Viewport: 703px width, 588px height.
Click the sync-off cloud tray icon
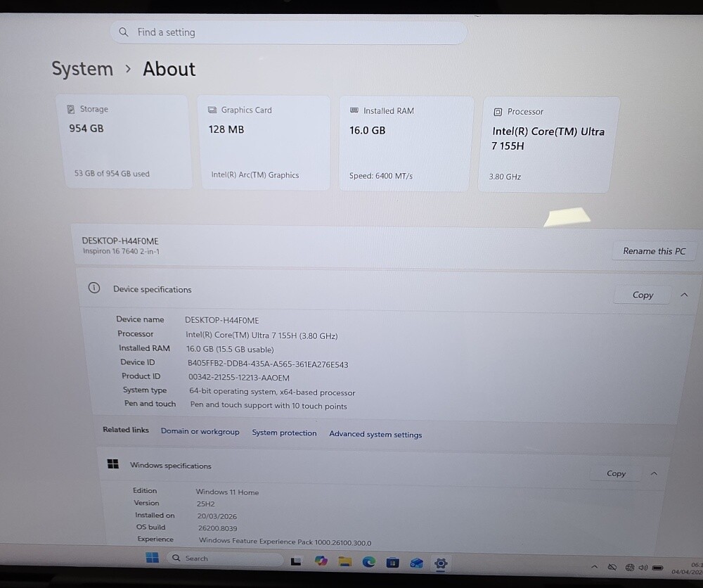pos(612,568)
